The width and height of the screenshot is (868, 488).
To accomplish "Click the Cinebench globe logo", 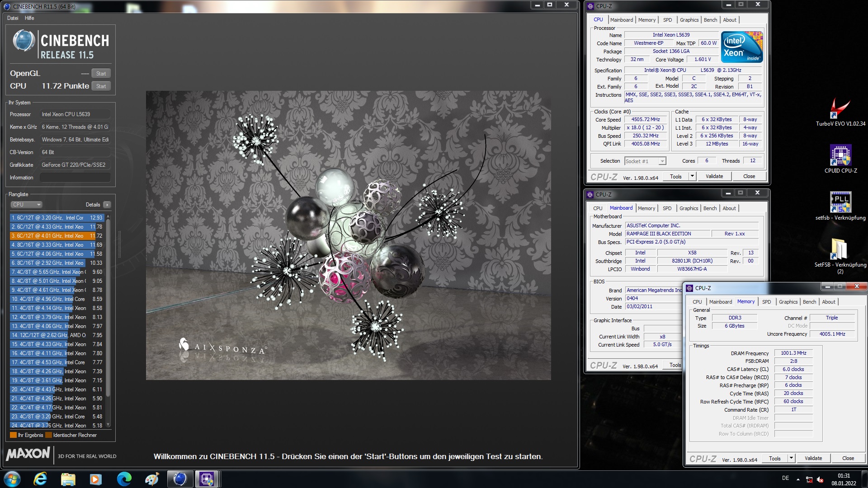I will click(x=24, y=41).
